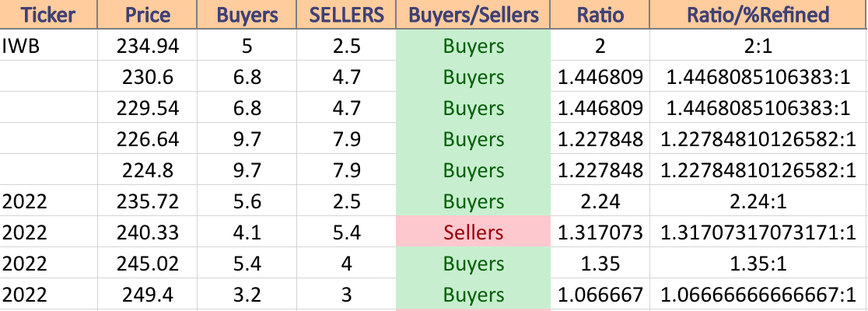This screenshot has width=868, height=311.
Task: Select the ratio cell showing 2.24
Action: (600, 201)
